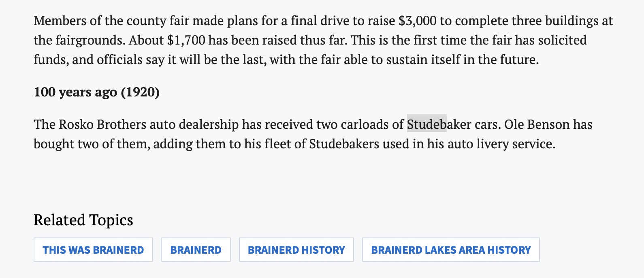Click the words Rosko Brothers

[x=102, y=124]
